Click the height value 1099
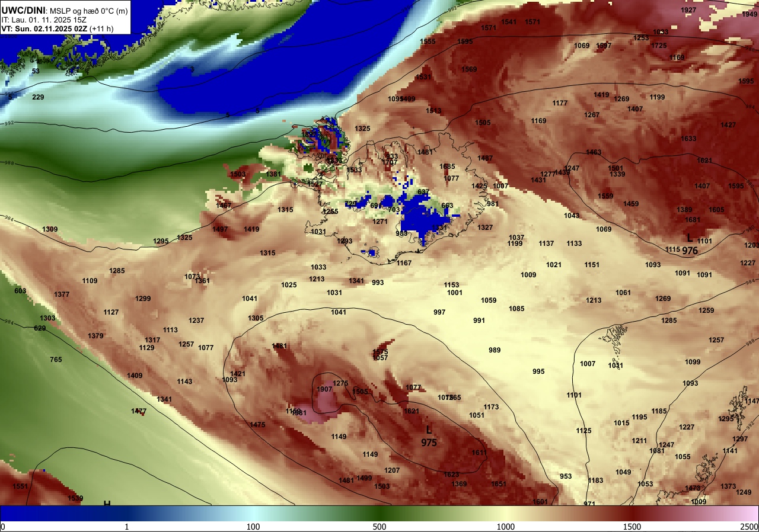Screen dimensions: 759x532 pos(693,362)
